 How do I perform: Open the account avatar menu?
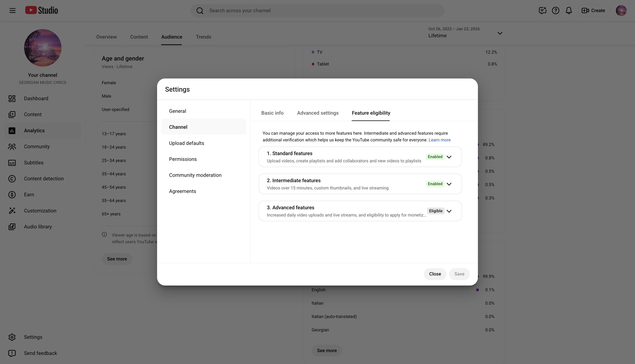(621, 11)
